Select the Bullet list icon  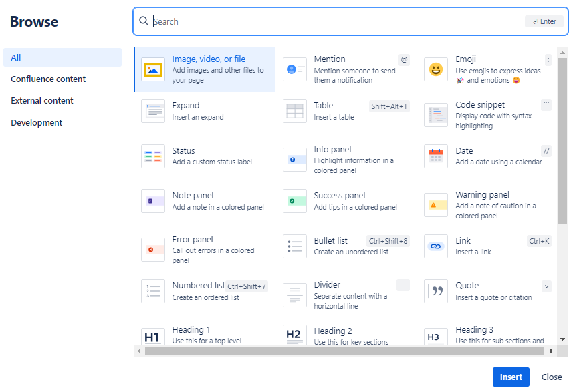click(x=295, y=246)
